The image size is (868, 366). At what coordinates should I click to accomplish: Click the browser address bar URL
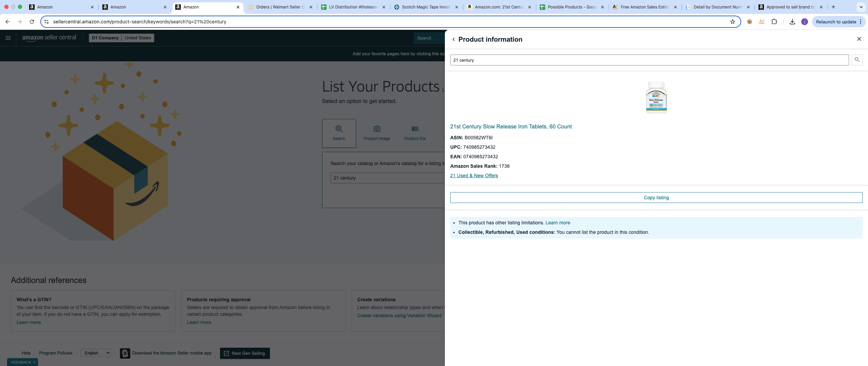140,22
